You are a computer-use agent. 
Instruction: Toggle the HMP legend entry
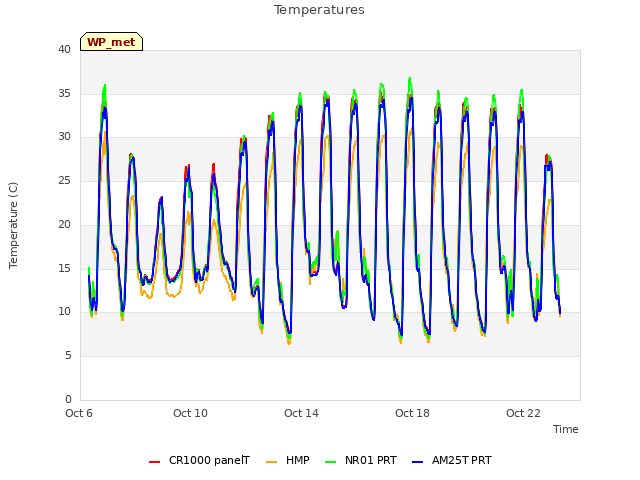point(288,460)
